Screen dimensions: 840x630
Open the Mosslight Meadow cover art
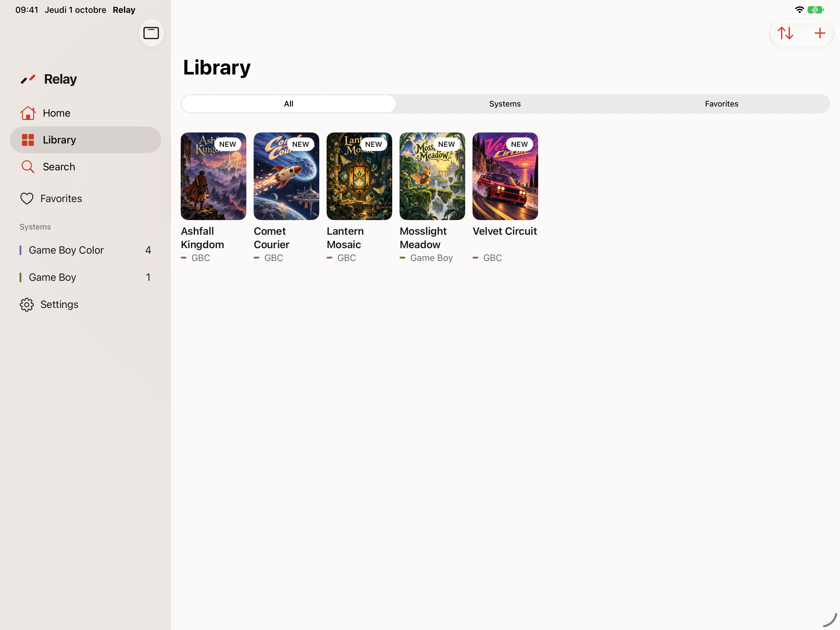point(432,176)
